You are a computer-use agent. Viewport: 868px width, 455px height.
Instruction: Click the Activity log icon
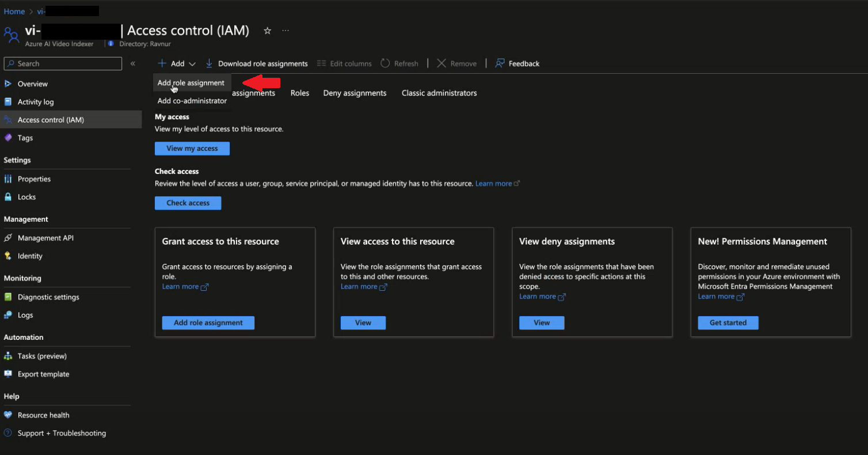pyautogui.click(x=8, y=102)
